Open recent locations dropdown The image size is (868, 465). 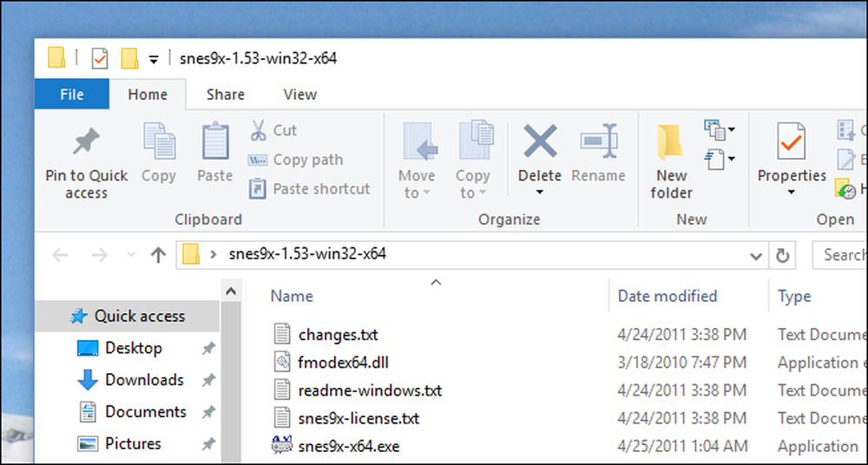(131, 255)
